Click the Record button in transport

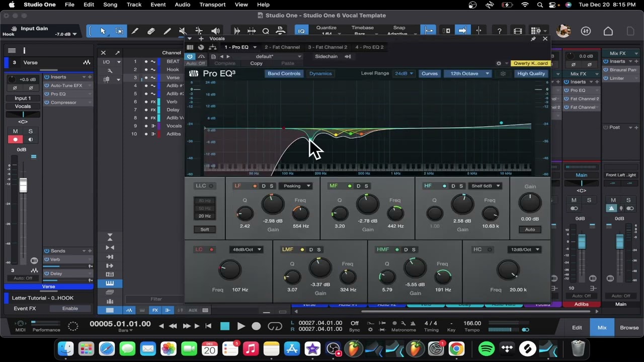pos(256,326)
